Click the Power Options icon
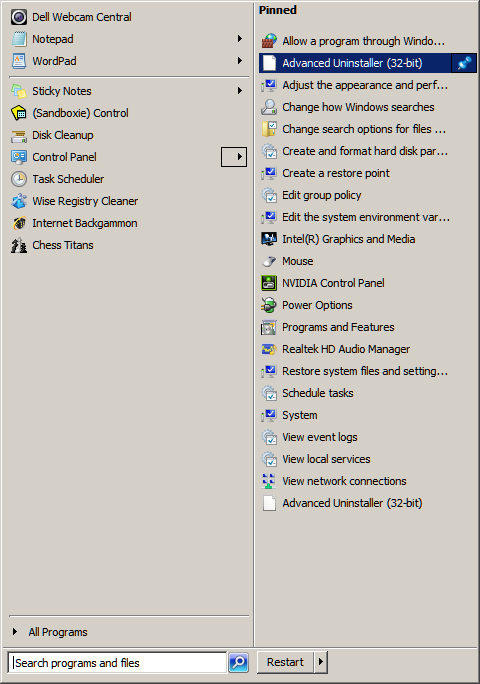The width and height of the screenshot is (480, 684). click(x=269, y=305)
